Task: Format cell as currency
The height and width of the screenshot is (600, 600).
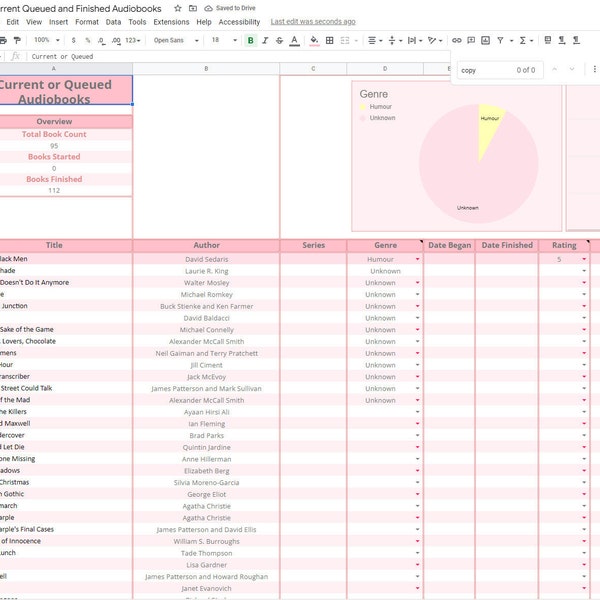Action: [73, 40]
